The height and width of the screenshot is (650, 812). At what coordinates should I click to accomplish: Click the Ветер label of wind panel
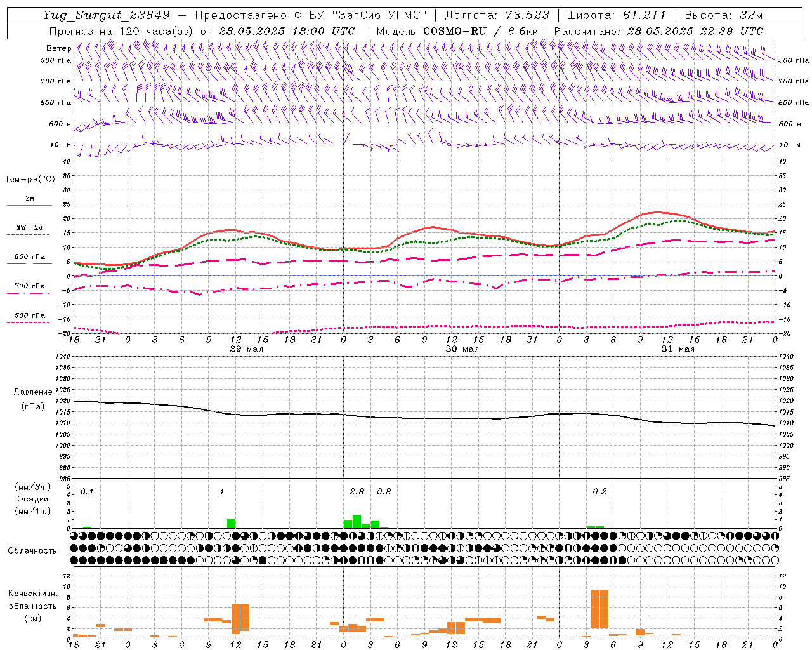coord(59,48)
